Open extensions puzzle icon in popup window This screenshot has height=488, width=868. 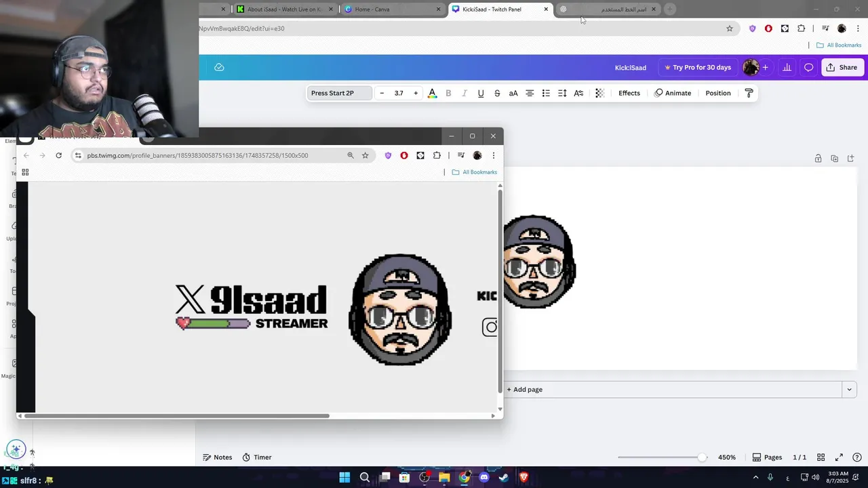click(437, 155)
